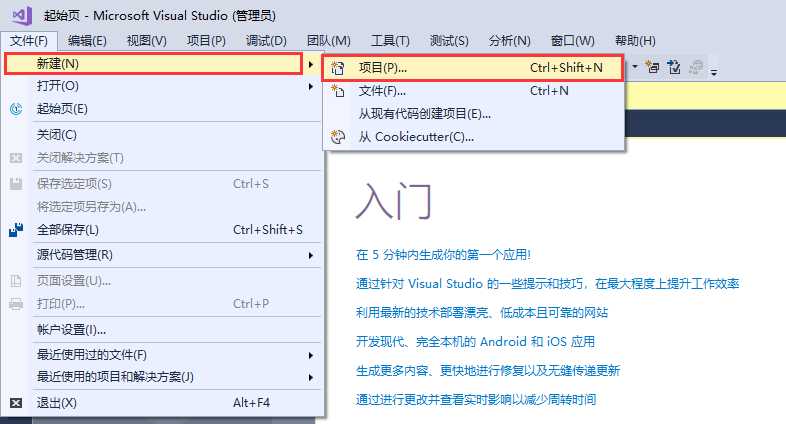The image size is (786, 424).
Task: Select 新建(N) in the File menu
Action: [x=153, y=64]
